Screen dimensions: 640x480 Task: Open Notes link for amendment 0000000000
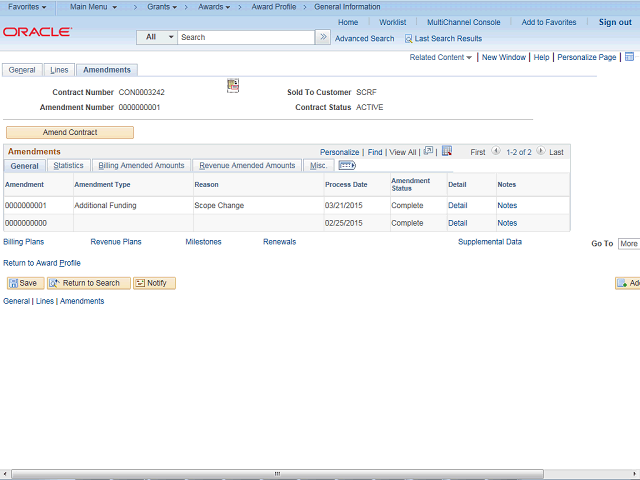click(x=507, y=223)
